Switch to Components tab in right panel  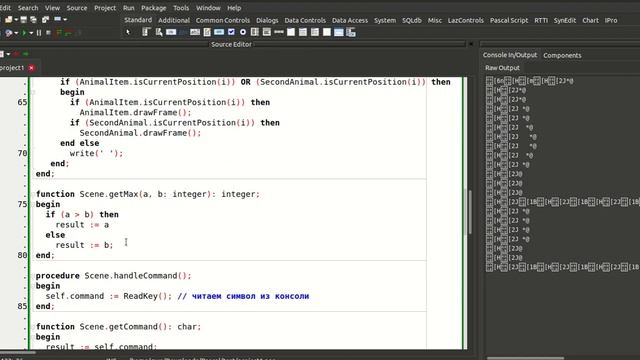pyautogui.click(x=562, y=55)
